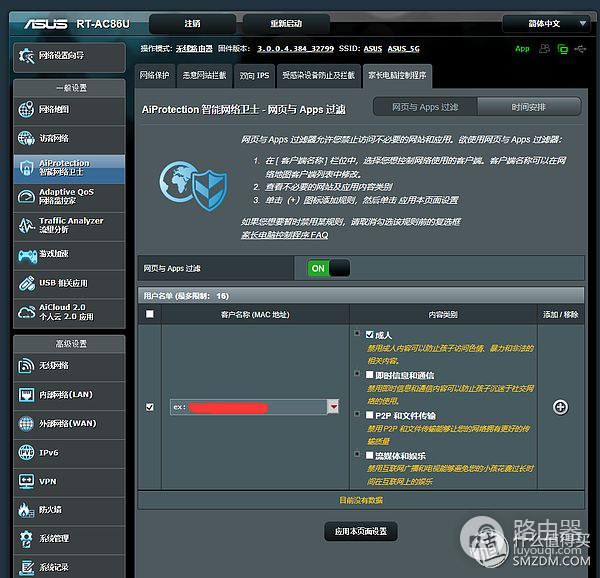Open Traffic Analyzer 流量分析
600x578 pixels.
click(x=68, y=226)
